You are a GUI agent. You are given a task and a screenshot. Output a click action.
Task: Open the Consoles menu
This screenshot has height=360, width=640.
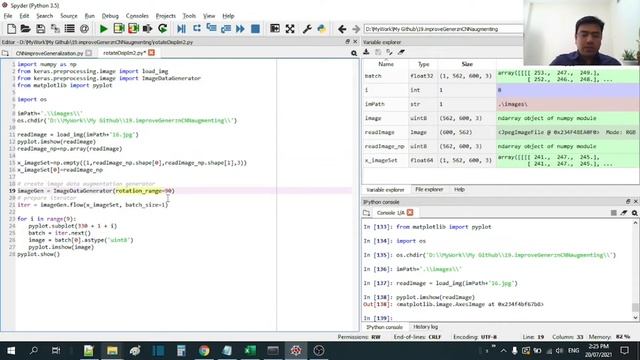click(137, 16)
